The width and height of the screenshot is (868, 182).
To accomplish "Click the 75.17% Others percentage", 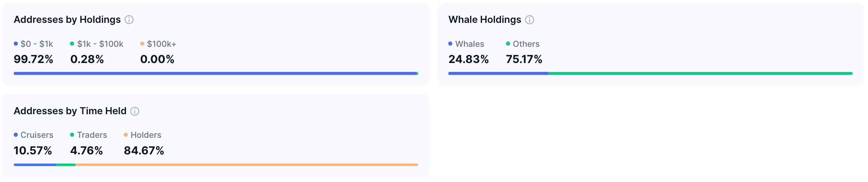I will point(524,59).
